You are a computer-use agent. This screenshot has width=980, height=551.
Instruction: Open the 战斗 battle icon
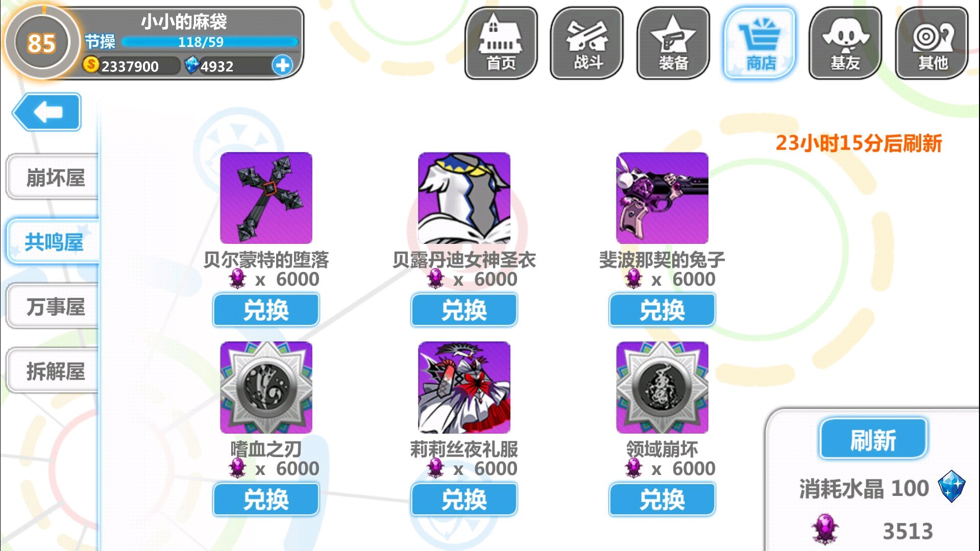pos(587,43)
